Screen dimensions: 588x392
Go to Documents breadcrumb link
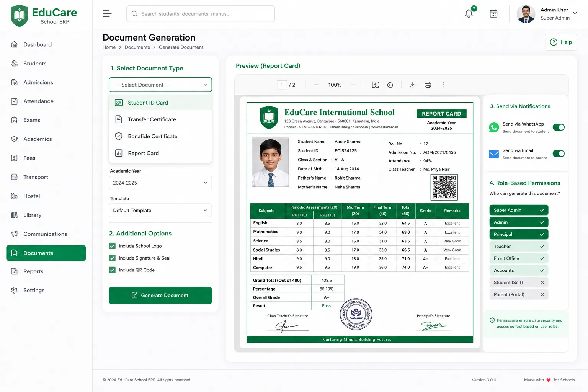click(137, 47)
